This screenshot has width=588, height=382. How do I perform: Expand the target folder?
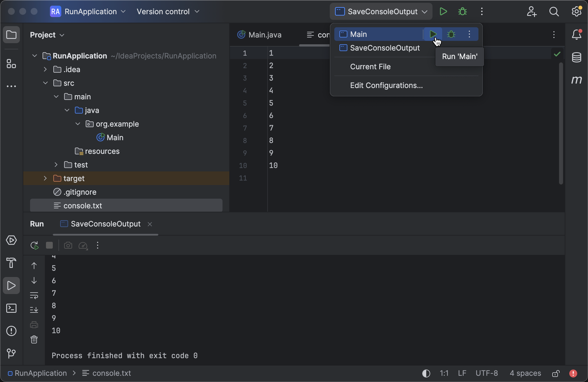pos(45,178)
